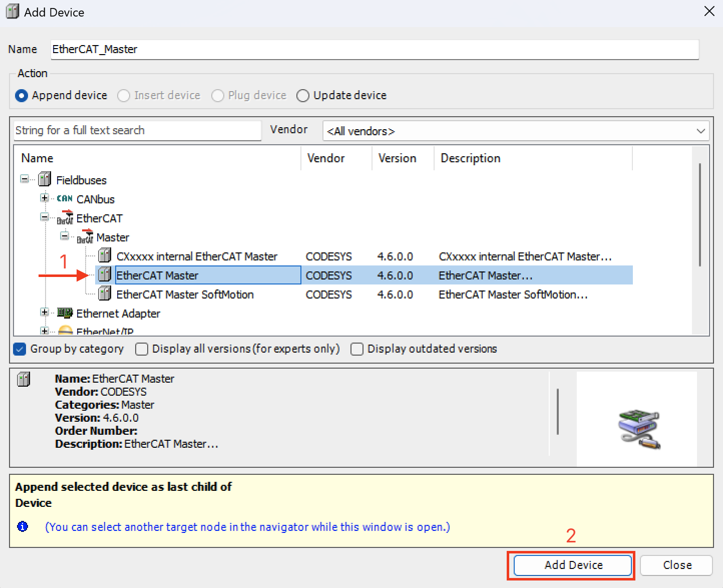Select EtherCAT Master SoftMotion row
Image resolution: width=723 pixels, height=588 pixels.
point(364,294)
